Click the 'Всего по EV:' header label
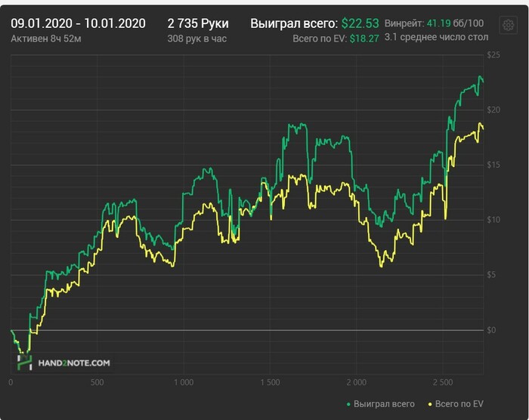529x420 pixels. 320,39
